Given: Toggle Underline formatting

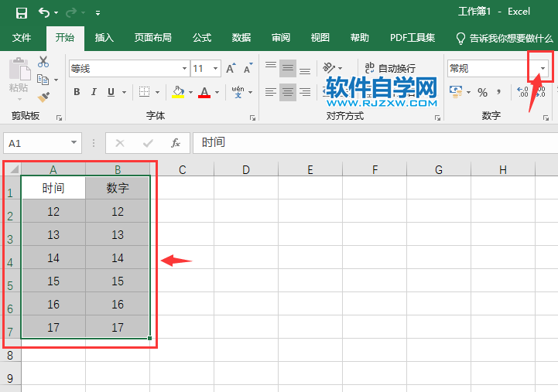Looking at the screenshot, I should (x=111, y=92).
